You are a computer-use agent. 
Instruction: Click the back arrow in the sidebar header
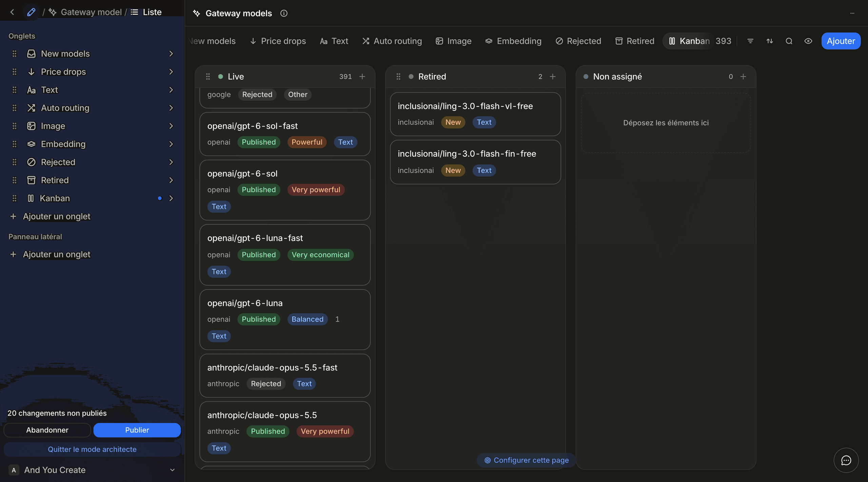point(12,12)
